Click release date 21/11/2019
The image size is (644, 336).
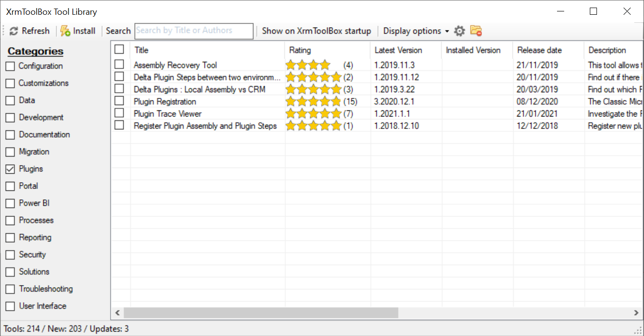(537, 65)
